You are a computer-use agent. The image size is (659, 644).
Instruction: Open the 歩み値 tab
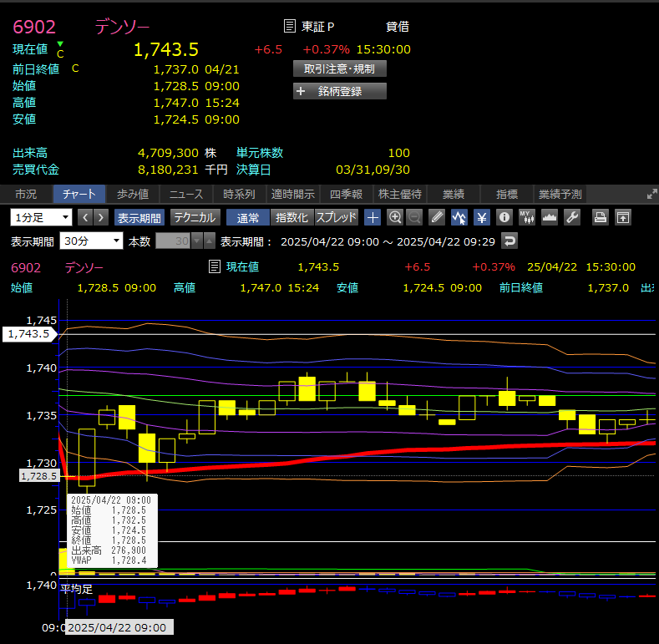[x=133, y=194]
